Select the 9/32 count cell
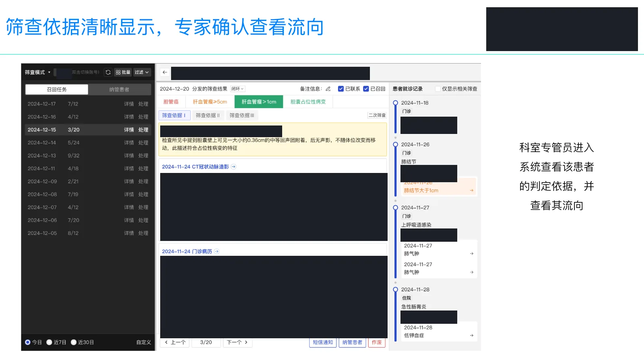 pos(74,156)
